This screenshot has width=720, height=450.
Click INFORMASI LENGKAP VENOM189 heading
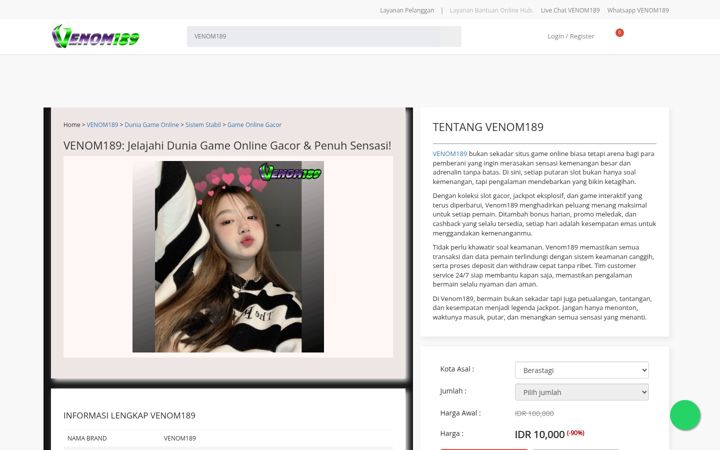coord(129,416)
